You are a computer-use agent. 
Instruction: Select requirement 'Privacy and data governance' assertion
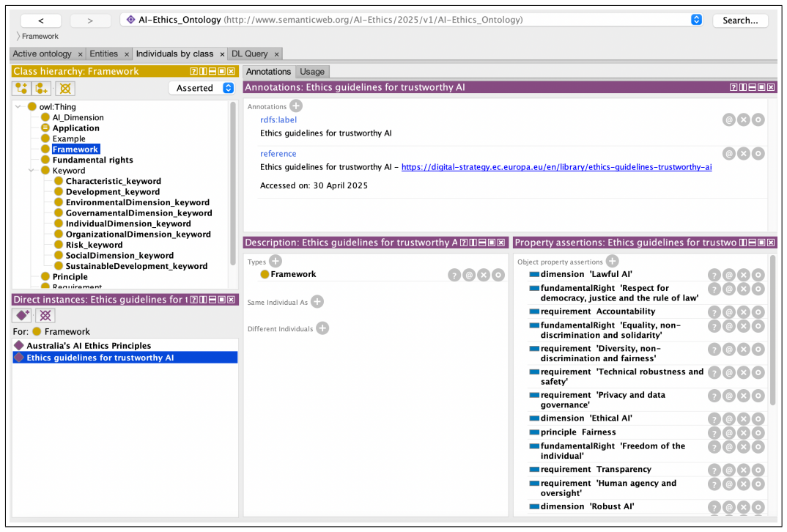pyautogui.click(x=603, y=400)
